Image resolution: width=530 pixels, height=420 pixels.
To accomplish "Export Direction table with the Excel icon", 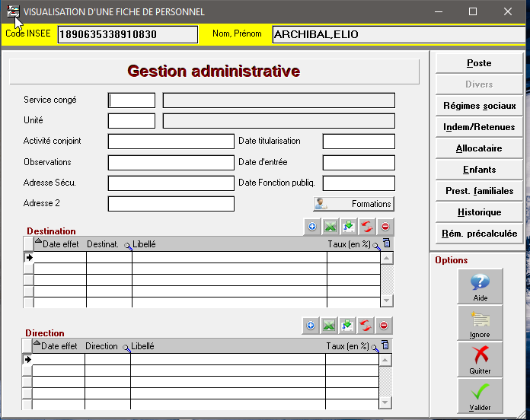I will [x=329, y=326].
